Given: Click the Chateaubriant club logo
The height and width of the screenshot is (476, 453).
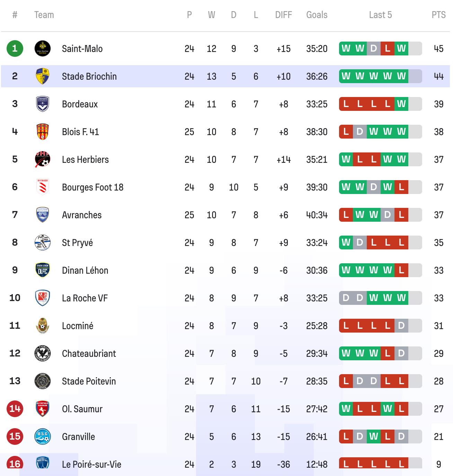Looking at the screenshot, I should (43, 353).
